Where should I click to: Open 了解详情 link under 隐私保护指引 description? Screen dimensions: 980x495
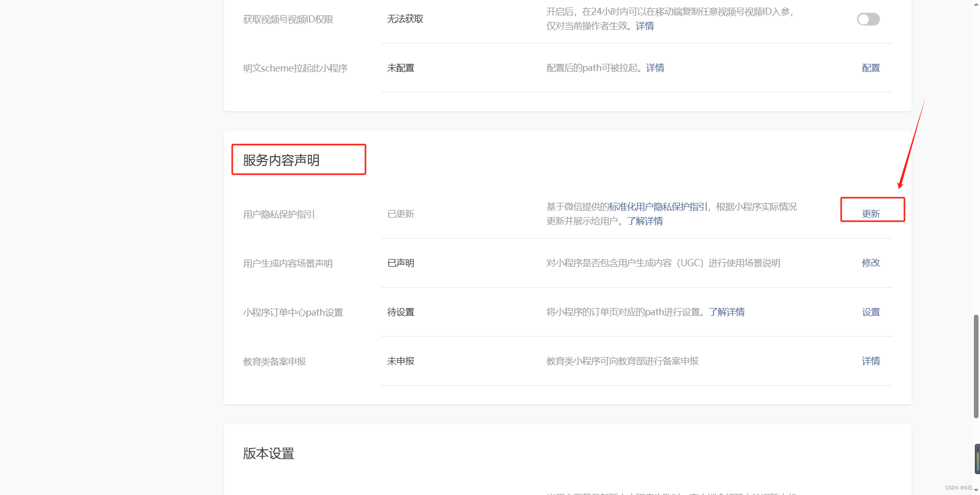(x=645, y=221)
